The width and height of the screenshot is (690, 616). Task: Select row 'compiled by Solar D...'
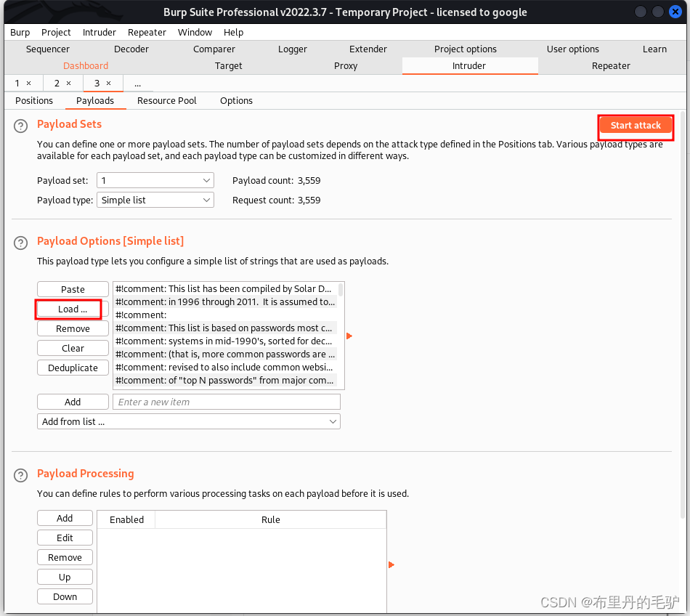click(226, 288)
